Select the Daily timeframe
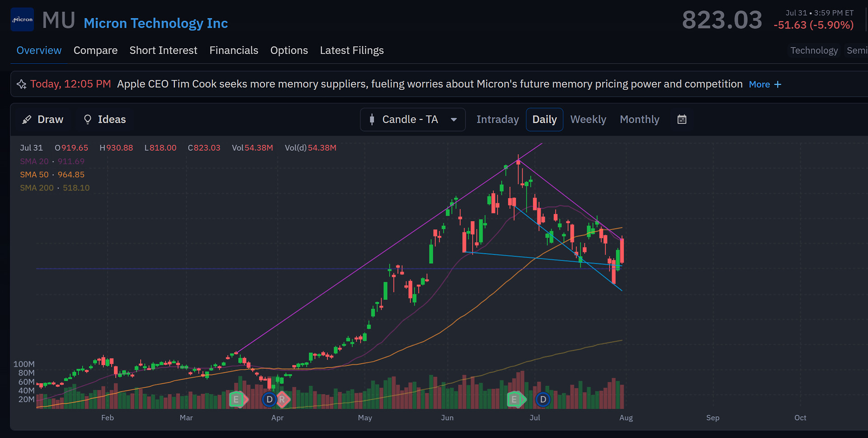Viewport: 868px width, 438px height. [x=544, y=119]
